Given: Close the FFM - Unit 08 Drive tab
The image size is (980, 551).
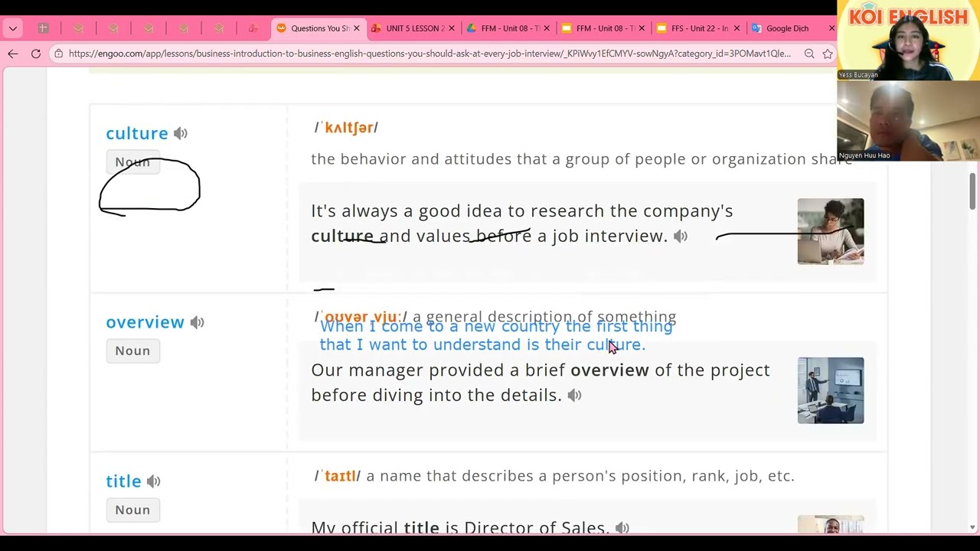Looking at the screenshot, I should [x=547, y=28].
